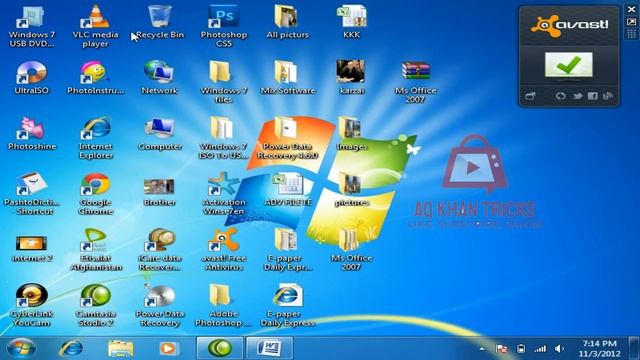Click the avast gadget update icon

(x=560, y=96)
